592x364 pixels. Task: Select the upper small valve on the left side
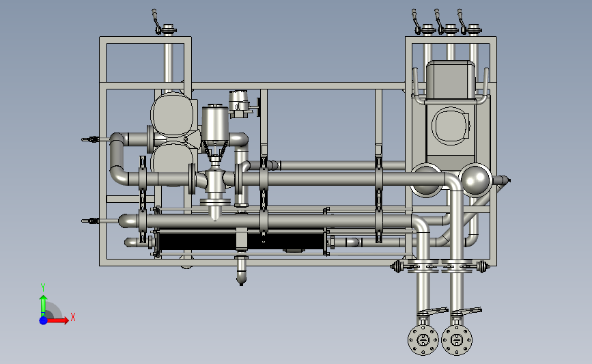click(x=91, y=139)
